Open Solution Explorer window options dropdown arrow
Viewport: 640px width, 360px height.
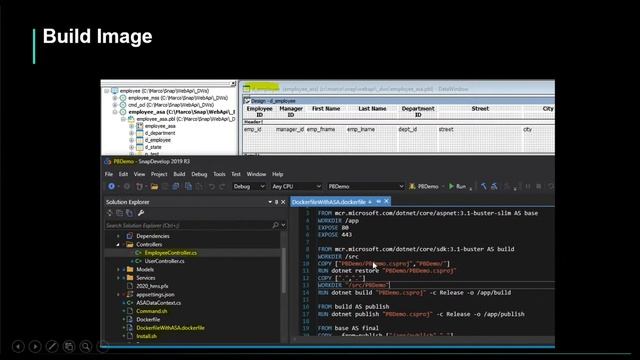click(x=270, y=202)
